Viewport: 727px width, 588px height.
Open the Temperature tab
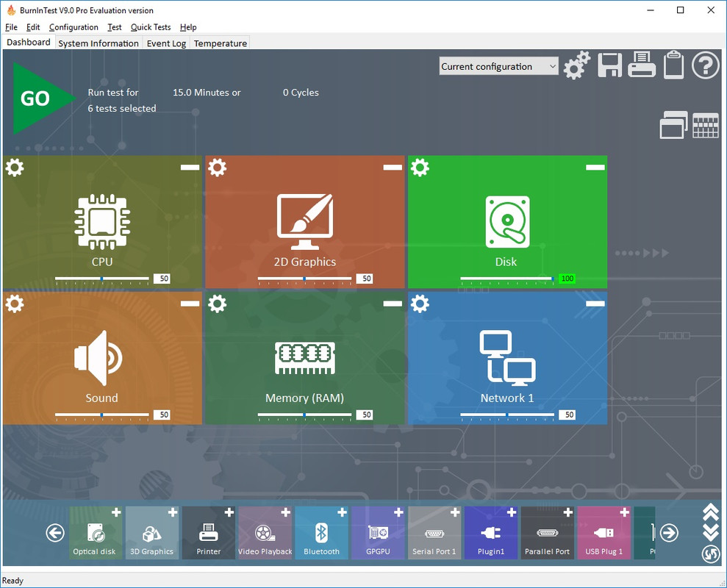[x=221, y=43]
